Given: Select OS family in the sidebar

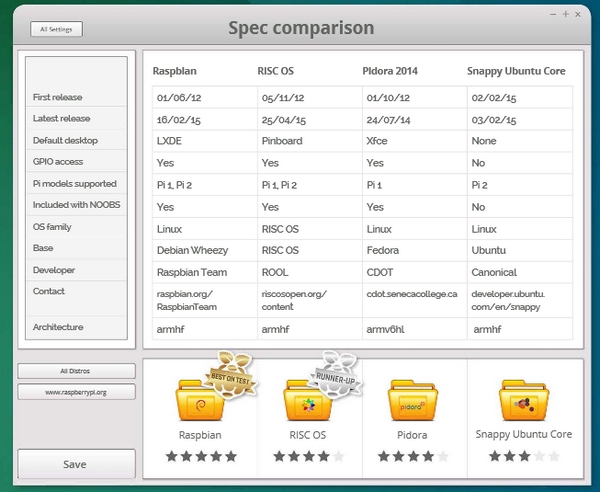Looking at the screenshot, I should (x=77, y=227).
